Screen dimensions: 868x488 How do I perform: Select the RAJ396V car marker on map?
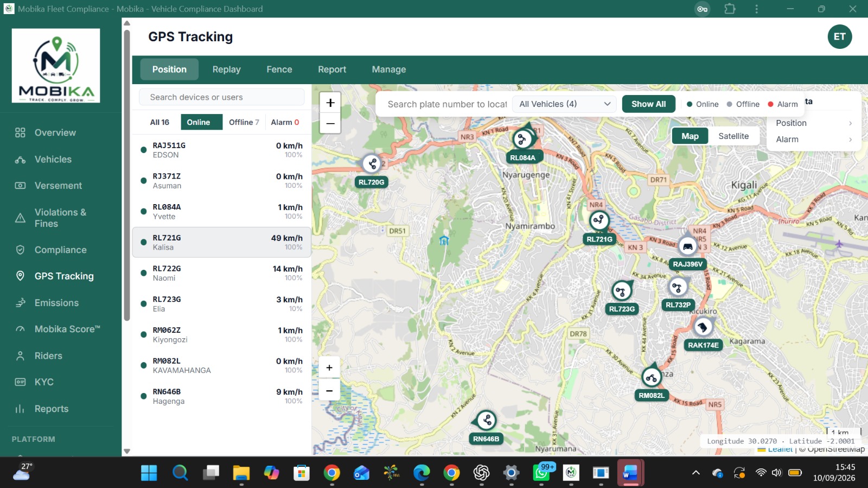click(x=687, y=246)
